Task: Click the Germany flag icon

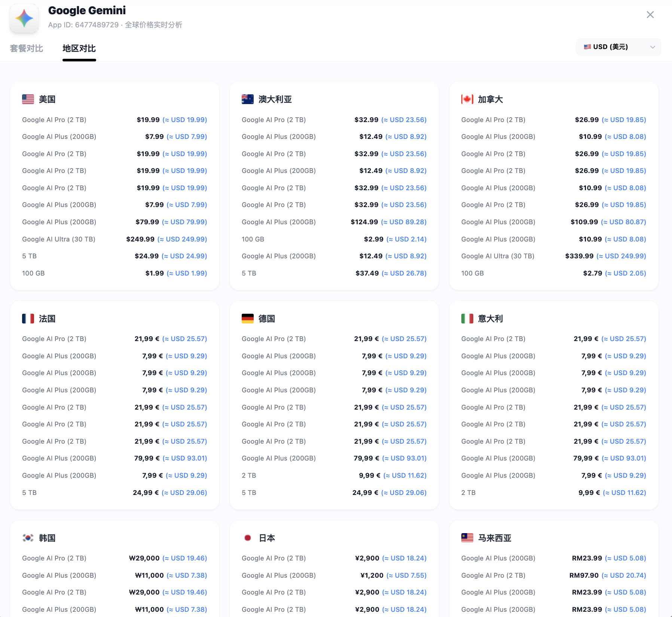Action: [x=248, y=319]
